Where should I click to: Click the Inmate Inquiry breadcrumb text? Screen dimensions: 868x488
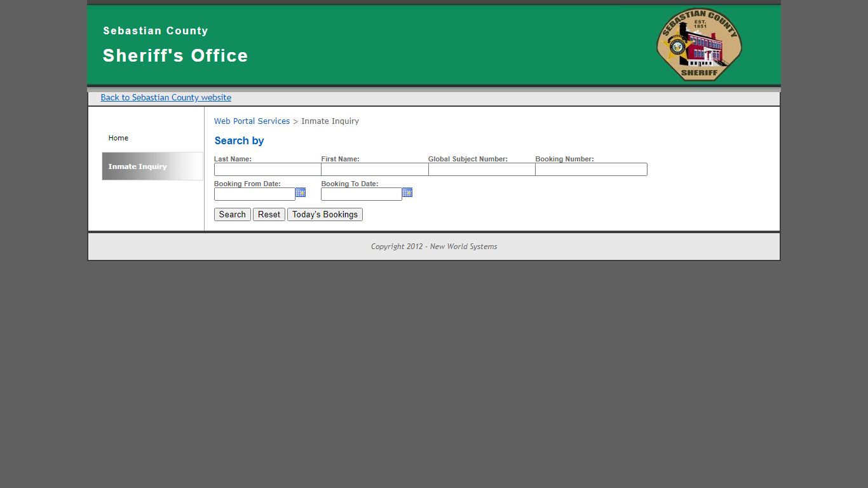(330, 121)
